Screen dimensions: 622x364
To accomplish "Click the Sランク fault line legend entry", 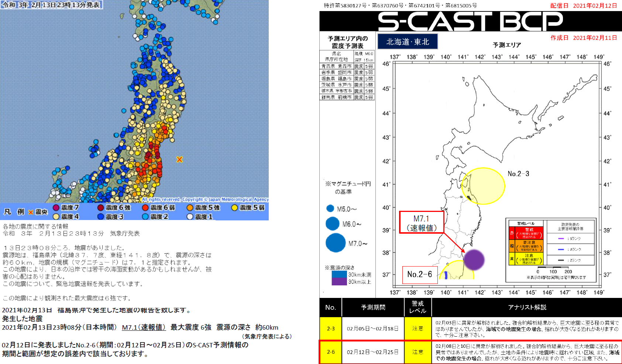I will (570, 238).
